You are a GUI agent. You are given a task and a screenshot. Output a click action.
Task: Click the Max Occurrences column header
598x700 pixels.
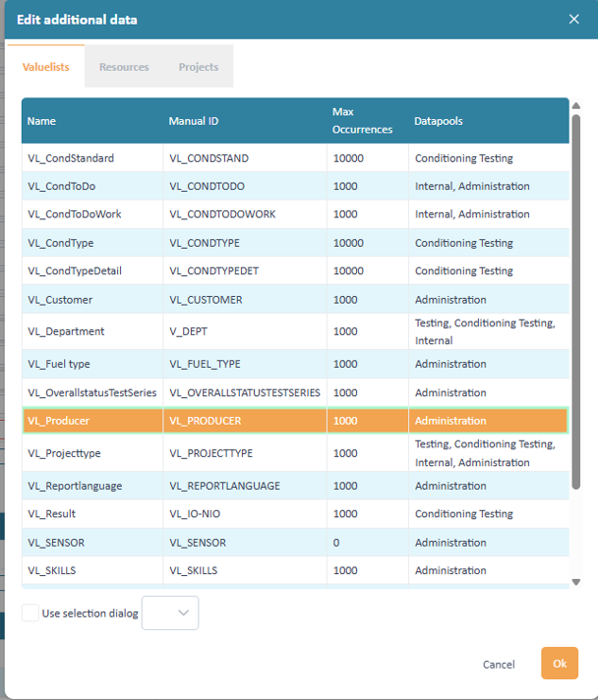coord(368,121)
